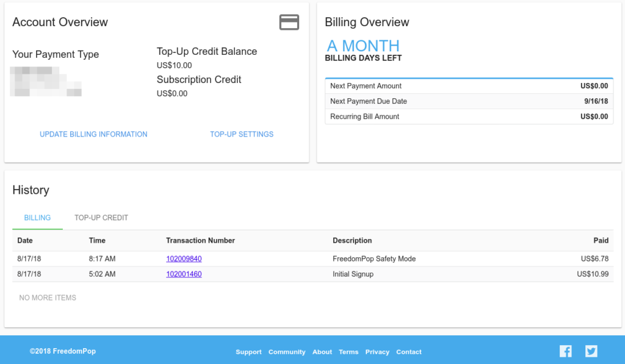Click Update Billing Information link
Image resolution: width=625 pixels, height=364 pixels.
[x=93, y=134]
